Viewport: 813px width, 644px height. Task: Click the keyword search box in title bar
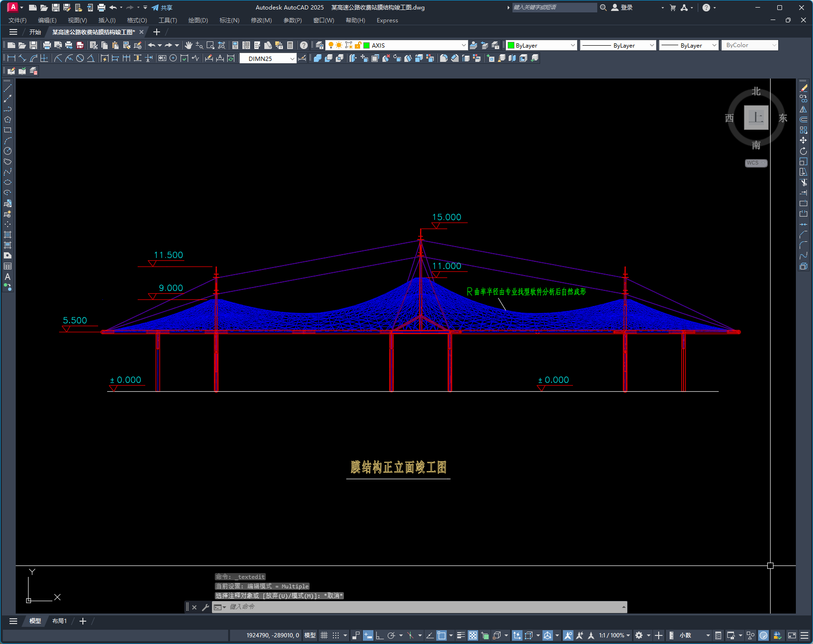click(x=554, y=8)
